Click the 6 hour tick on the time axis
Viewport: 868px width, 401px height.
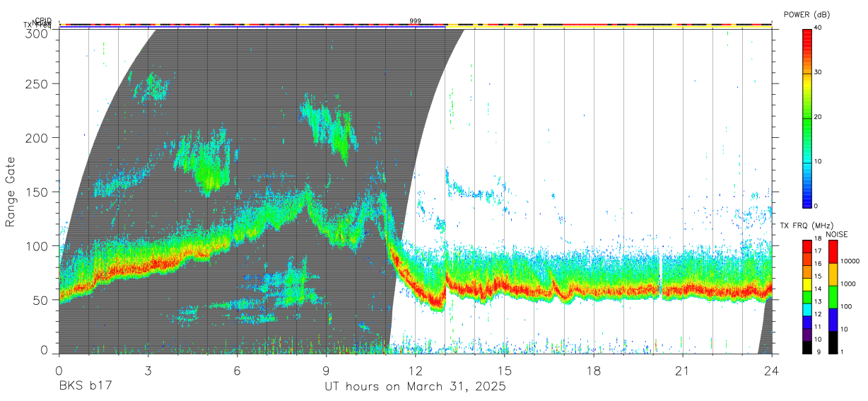(237, 371)
